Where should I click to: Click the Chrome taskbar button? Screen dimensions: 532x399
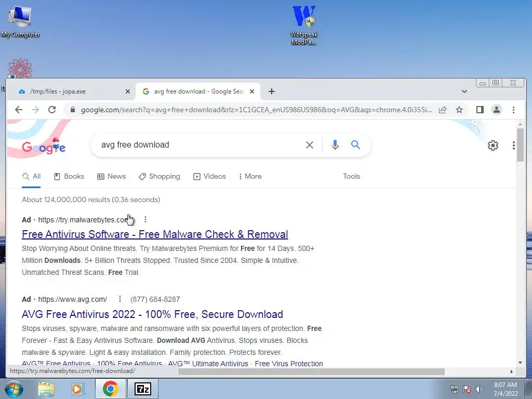tap(110, 389)
